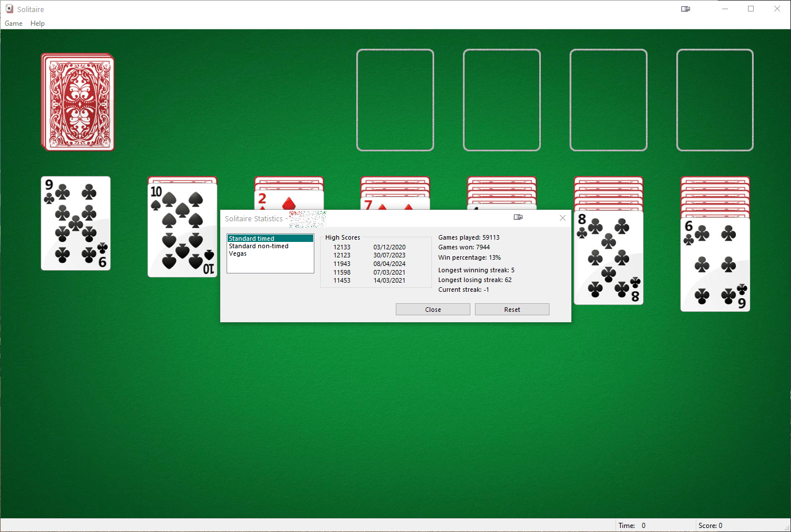Screen dimensions: 791x532
Task: Close the Solitaire Statistics dialog with X
Action: 563,218
